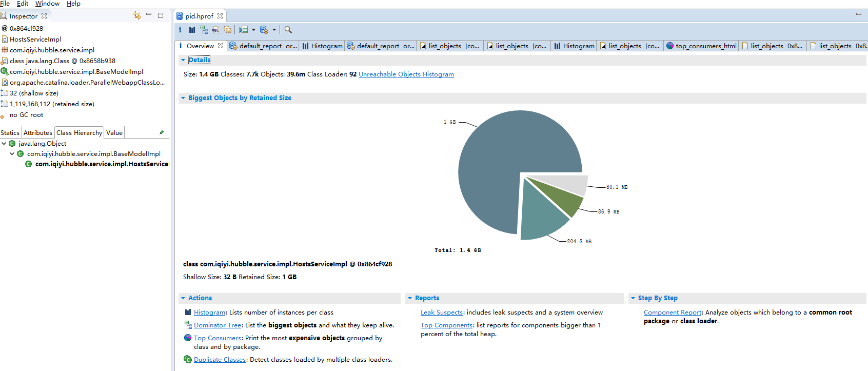
Task: Click the dominator tree toolbar icon
Action: (x=204, y=30)
